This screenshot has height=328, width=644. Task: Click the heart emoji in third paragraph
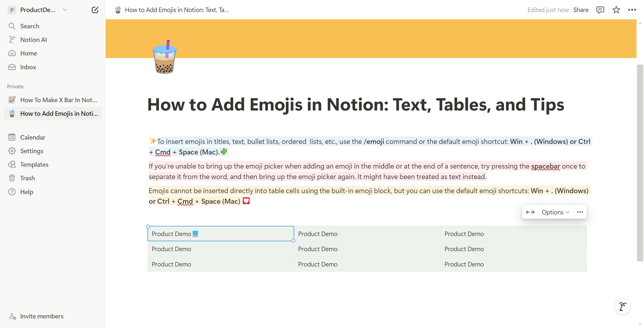coord(246,201)
